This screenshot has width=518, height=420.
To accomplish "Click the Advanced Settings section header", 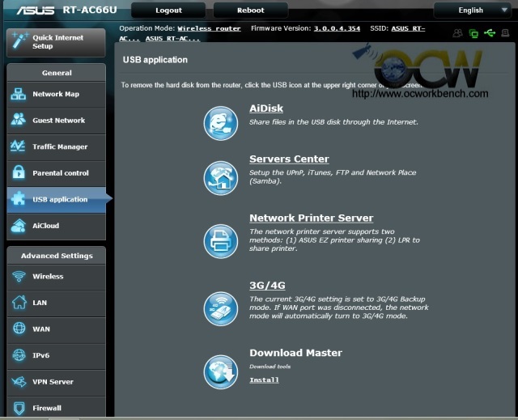I will pyautogui.click(x=57, y=256).
